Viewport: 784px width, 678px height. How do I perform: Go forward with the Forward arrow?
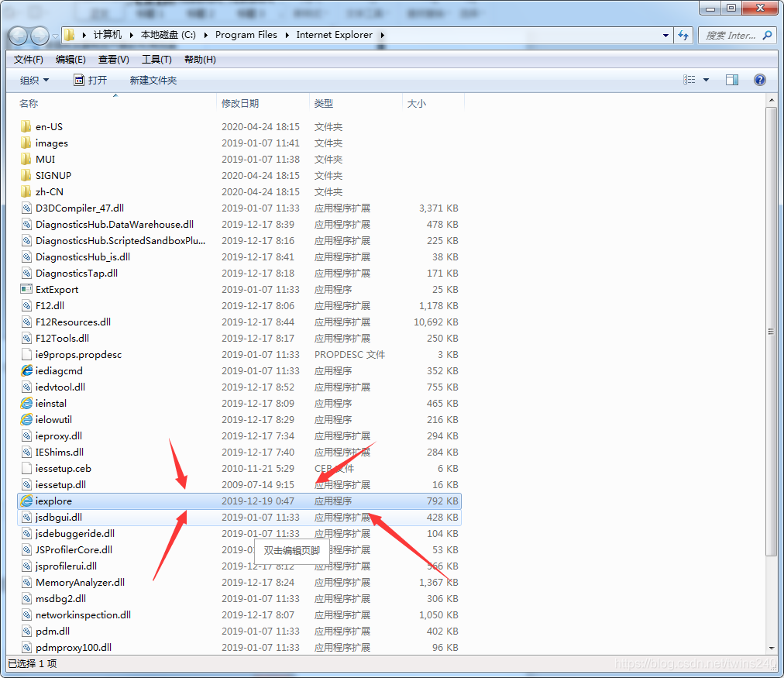(40, 36)
